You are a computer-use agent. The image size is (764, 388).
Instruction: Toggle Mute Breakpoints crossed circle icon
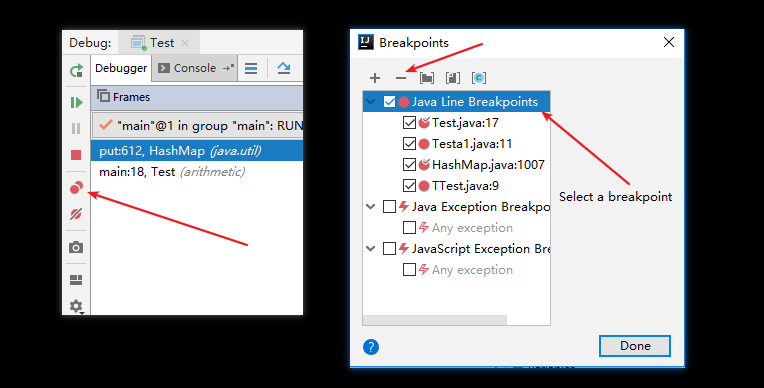(x=76, y=213)
